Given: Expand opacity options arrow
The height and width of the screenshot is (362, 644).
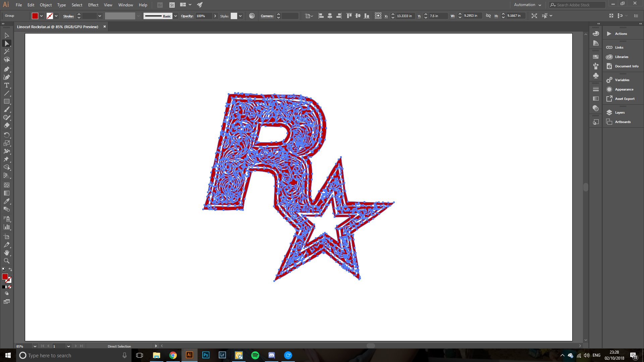Looking at the screenshot, I should point(215,16).
